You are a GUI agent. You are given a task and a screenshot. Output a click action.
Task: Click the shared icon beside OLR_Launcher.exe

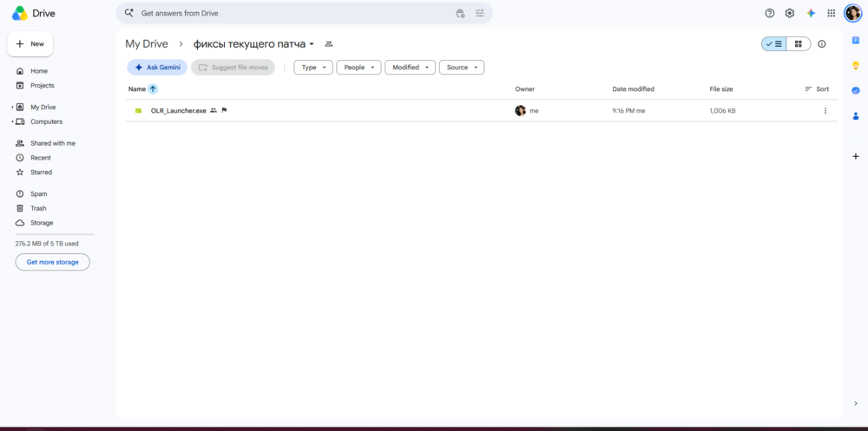click(214, 111)
